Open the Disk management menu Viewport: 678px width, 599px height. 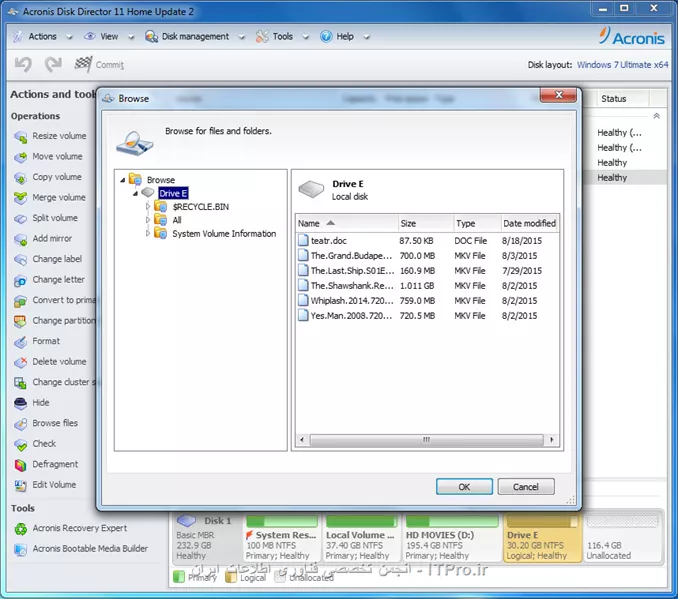coord(195,37)
